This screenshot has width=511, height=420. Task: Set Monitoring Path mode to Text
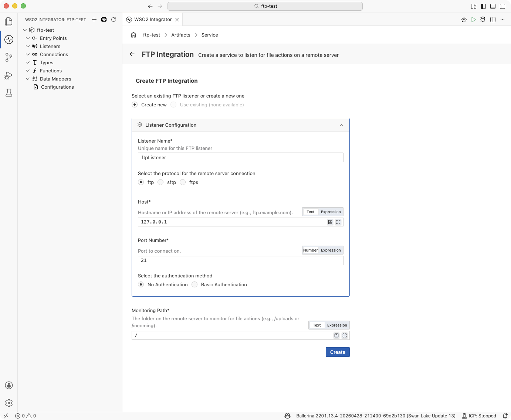(x=317, y=325)
